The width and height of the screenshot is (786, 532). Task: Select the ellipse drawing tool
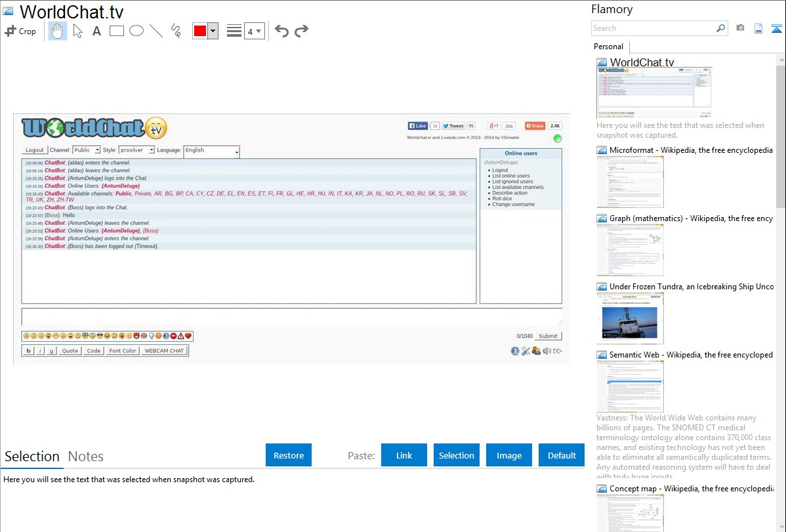[136, 31]
